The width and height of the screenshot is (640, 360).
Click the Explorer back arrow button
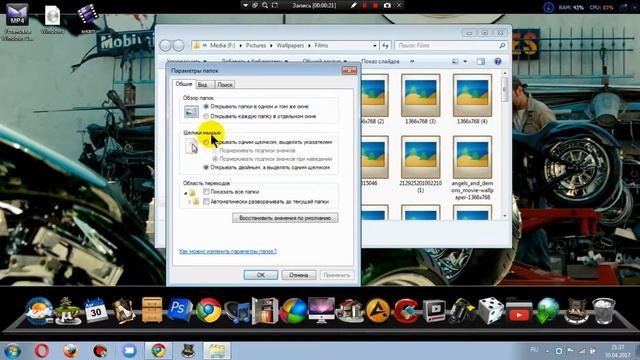click(x=165, y=45)
